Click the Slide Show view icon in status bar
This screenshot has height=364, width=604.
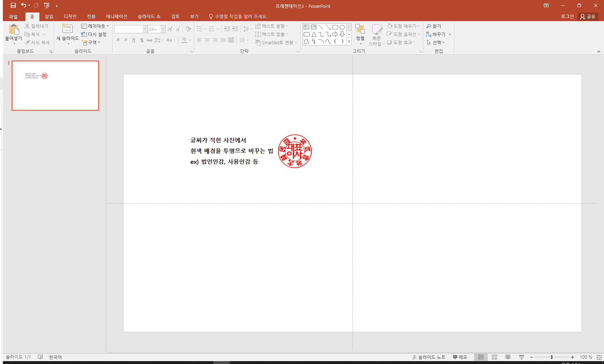pos(521,357)
